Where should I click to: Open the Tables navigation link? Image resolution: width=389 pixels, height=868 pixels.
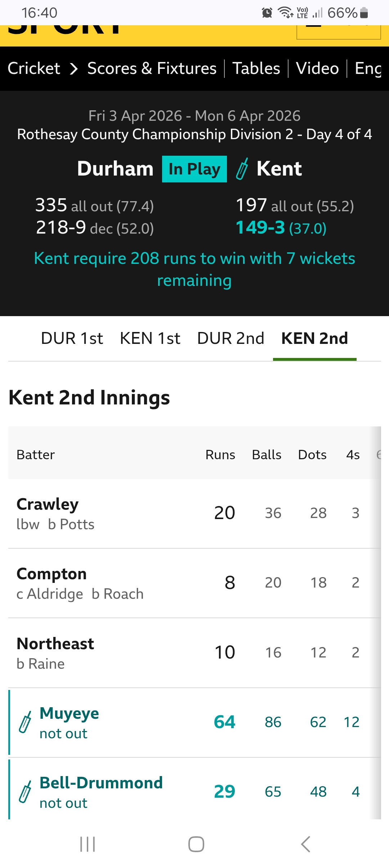[256, 68]
